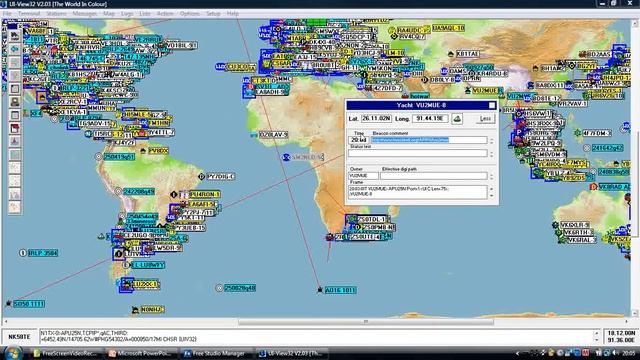Viewport: 640px width, 360px height.
Task: Click the vertical map scrollbar thumb
Action: click(x=635, y=184)
